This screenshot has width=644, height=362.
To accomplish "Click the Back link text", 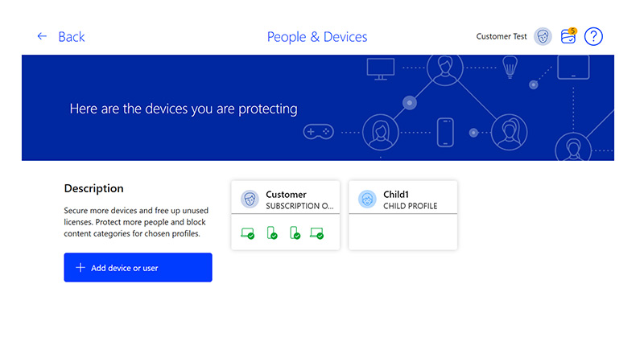I will click(x=72, y=37).
